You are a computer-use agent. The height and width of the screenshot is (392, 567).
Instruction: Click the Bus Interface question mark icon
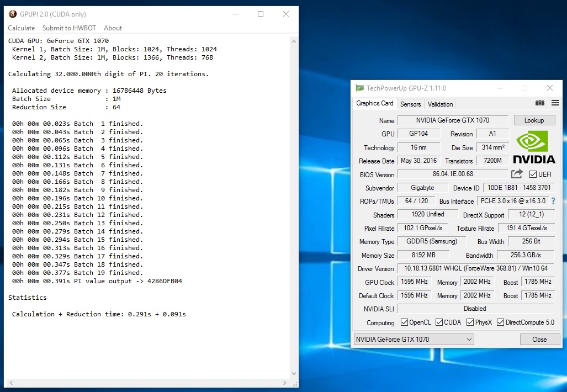[x=553, y=201]
